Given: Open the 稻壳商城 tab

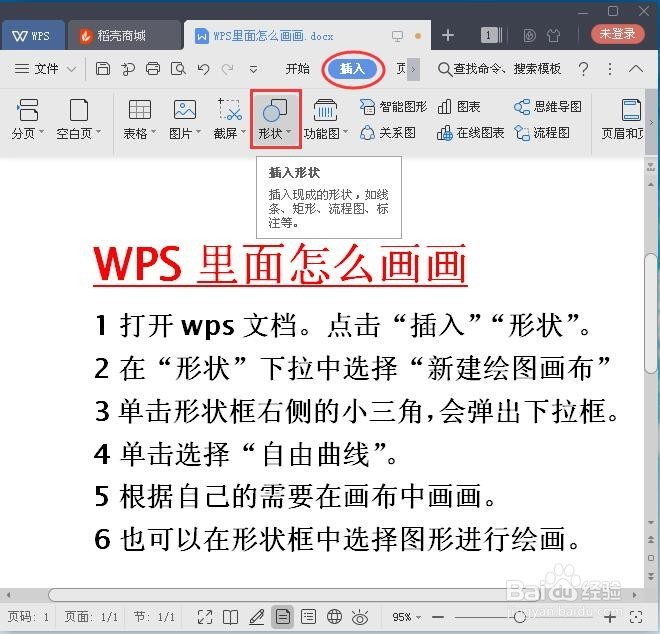Looking at the screenshot, I should pyautogui.click(x=123, y=36).
